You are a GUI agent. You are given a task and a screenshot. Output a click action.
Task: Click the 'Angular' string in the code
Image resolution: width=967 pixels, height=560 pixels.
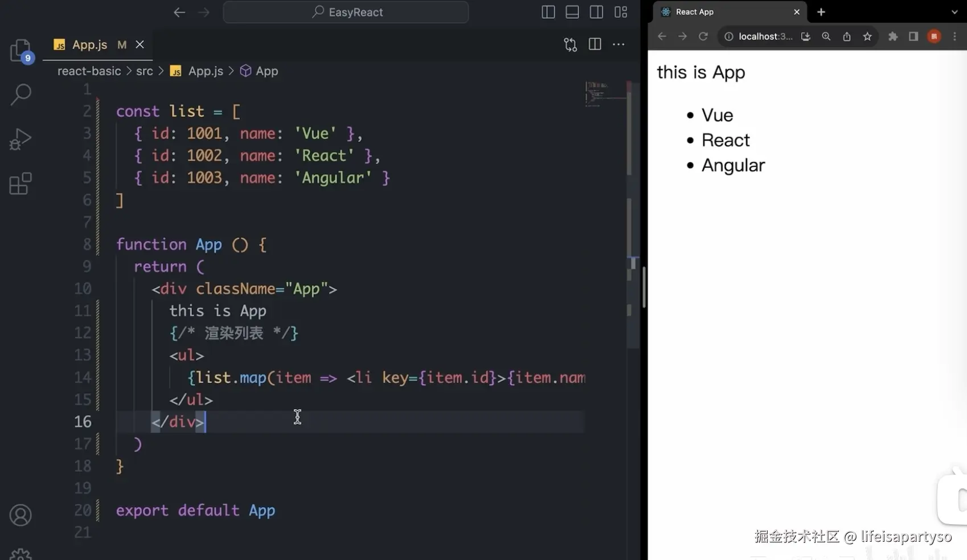coord(333,178)
